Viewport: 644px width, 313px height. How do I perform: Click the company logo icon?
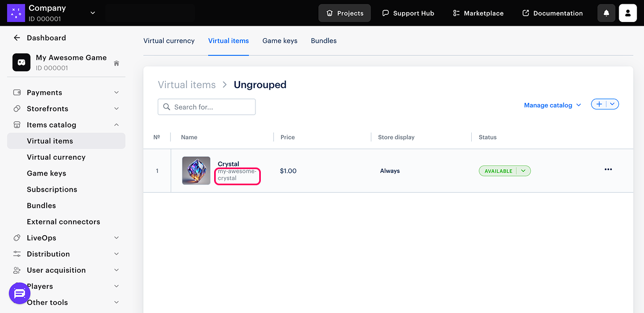point(16,13)
